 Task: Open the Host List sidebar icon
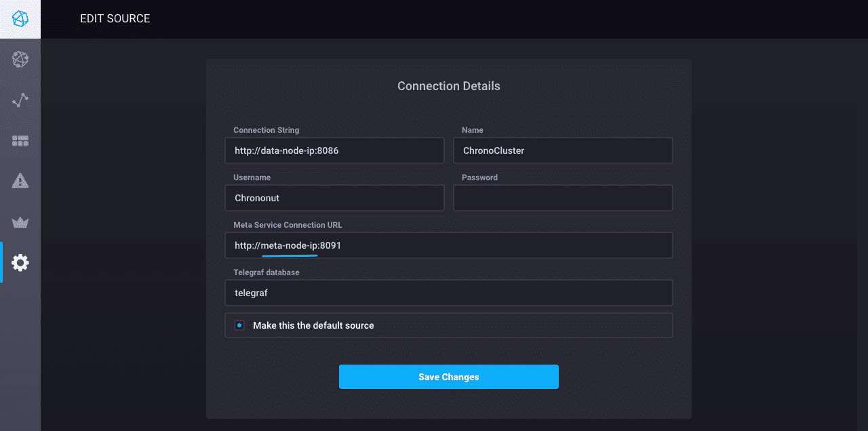20,60
